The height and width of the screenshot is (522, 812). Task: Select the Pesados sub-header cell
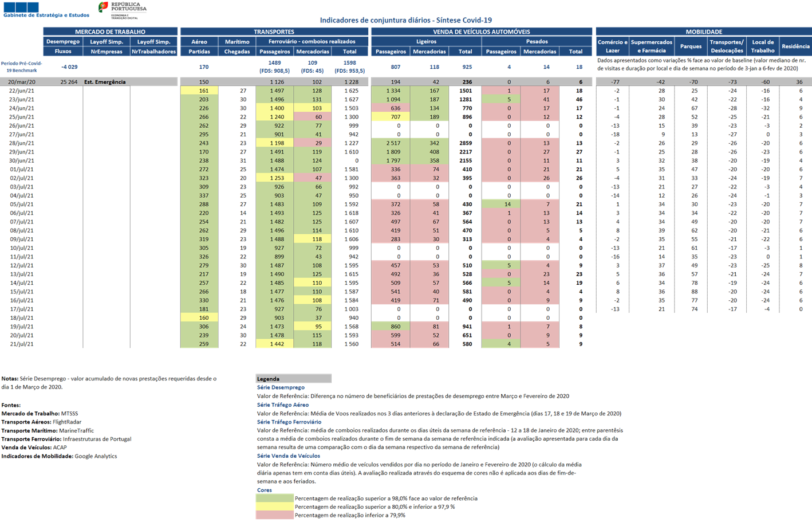coord(537,41)
